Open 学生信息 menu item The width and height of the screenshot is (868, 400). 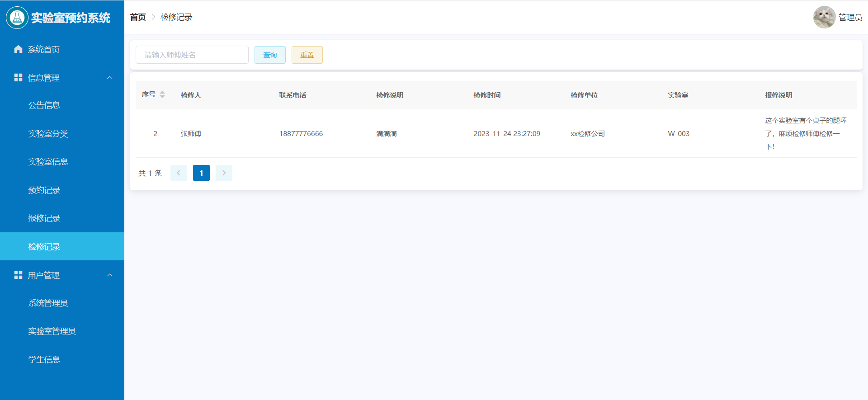pyautogui.click(x=62, y=360)
